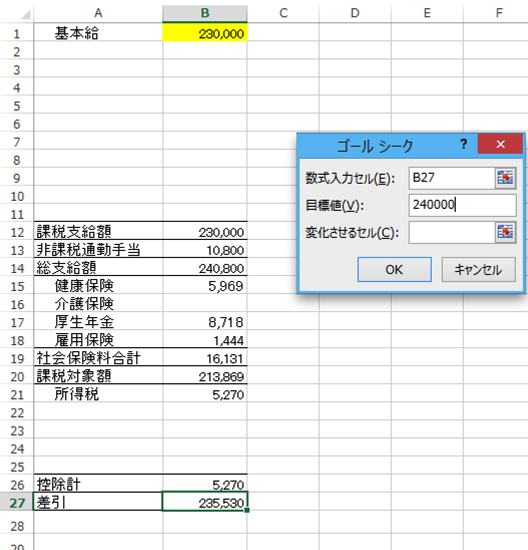Click cell B26 value 5,270
The height and width of the screenshot is (550, 528).
[x=205, y=484]
